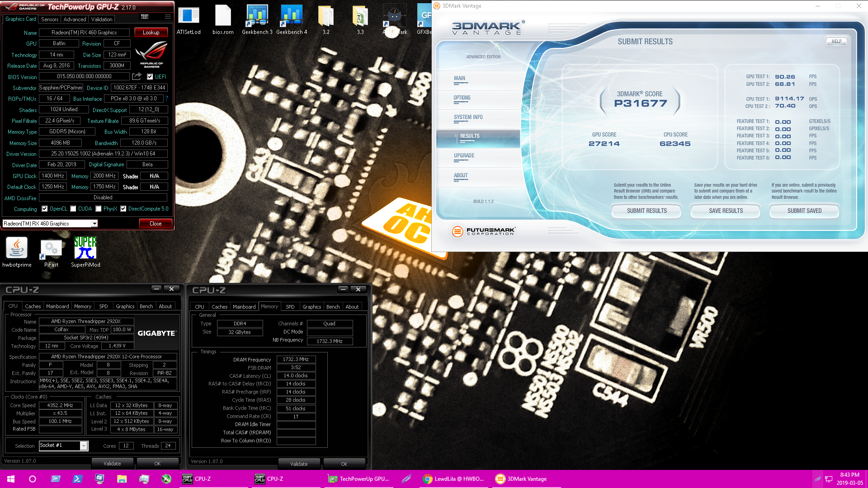The width and height of the screenshot is (868, 488).
Task: Open Caches tab in left CPU-Z window
Action: click(x=33, y=306)
